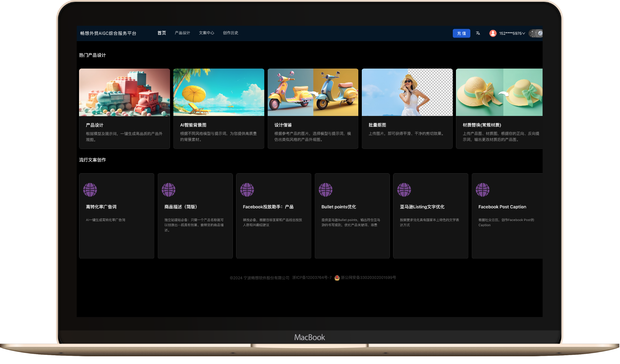Click globe icon on Bullet points优化 card
This screenshot has height=364, width=620.
tap(326, 190)
